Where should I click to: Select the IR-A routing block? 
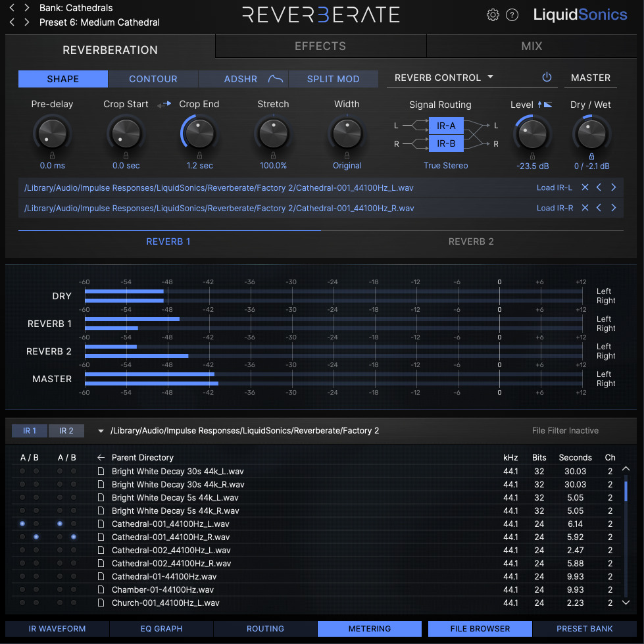pyautogui.click(x=446, y=126)
